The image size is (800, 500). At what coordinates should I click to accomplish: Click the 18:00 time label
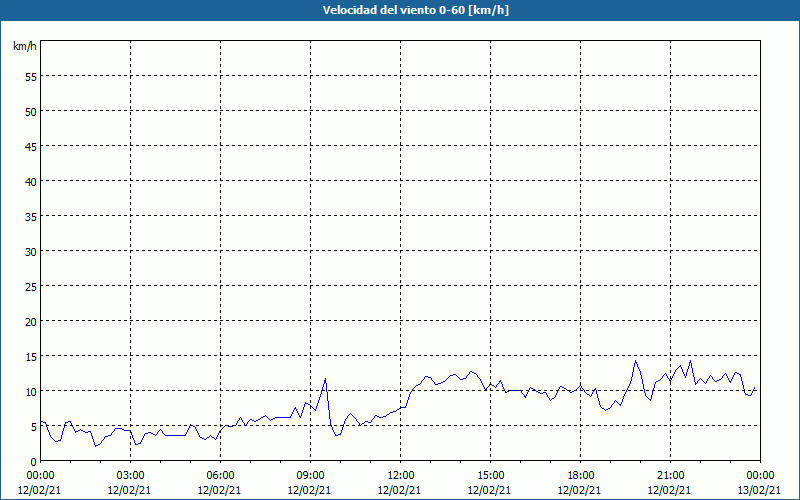tap(581, 476)
